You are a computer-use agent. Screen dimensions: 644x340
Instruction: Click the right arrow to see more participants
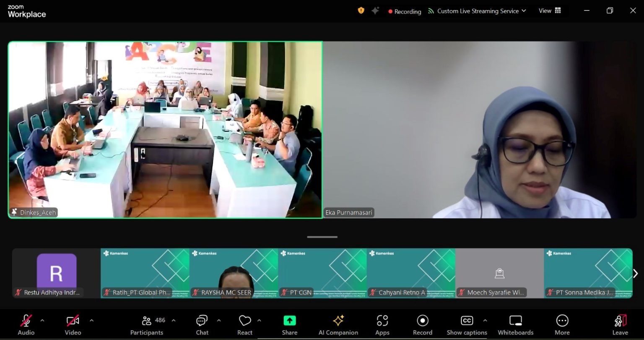click(636, 273)
